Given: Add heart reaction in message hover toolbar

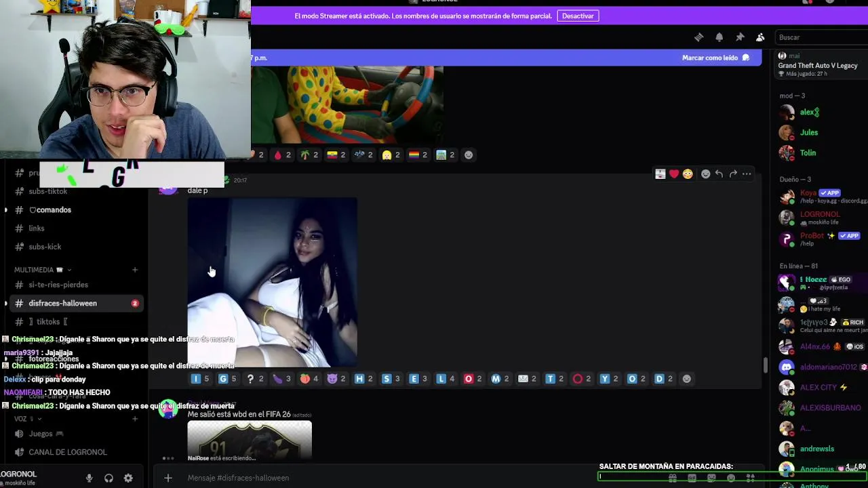Looking at the screenshot, I should 674,174.
